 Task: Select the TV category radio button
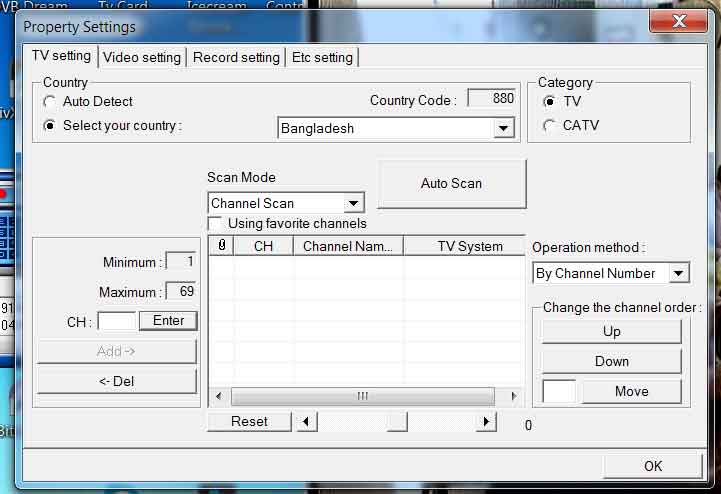[549, 101]
